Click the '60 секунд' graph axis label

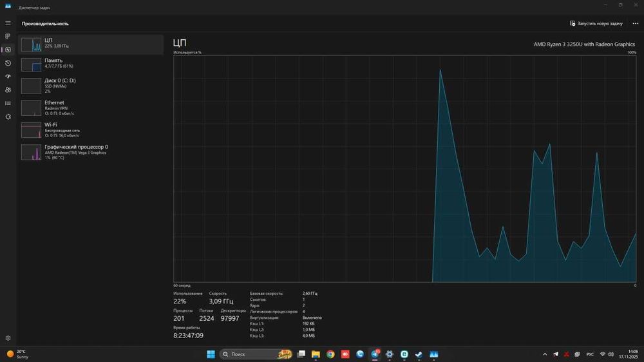click(182, 285)
